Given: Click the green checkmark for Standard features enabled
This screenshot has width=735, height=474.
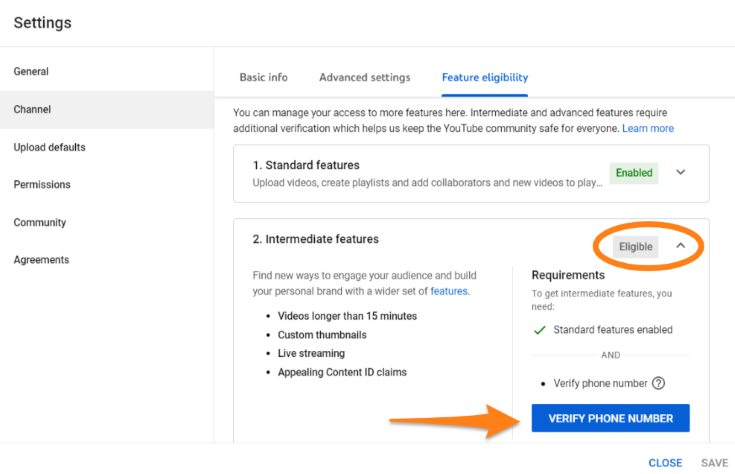Looking at the screenshot, I should pos(539,330).
